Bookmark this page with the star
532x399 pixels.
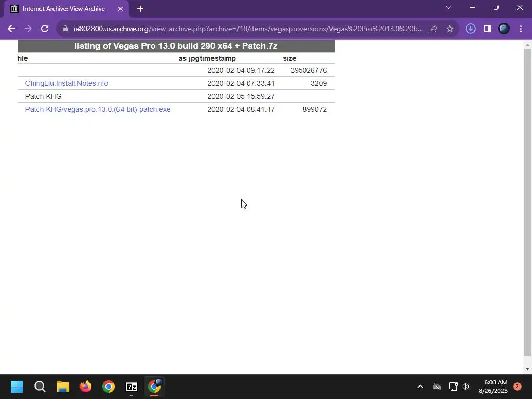click(450, 29)
